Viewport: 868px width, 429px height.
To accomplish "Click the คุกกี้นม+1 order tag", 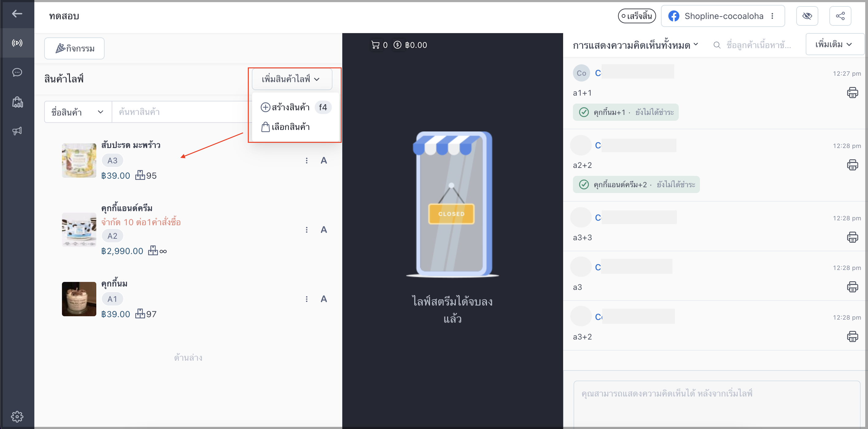I will coord(625,112).
